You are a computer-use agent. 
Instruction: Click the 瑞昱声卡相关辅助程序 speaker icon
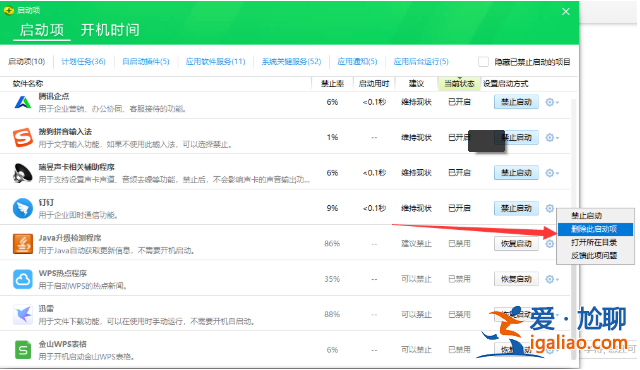click(23, 173)
